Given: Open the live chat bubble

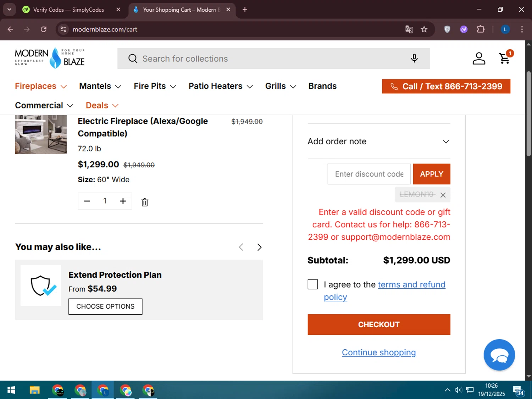Looking at the screenshot, I should [x=499, y=355].
